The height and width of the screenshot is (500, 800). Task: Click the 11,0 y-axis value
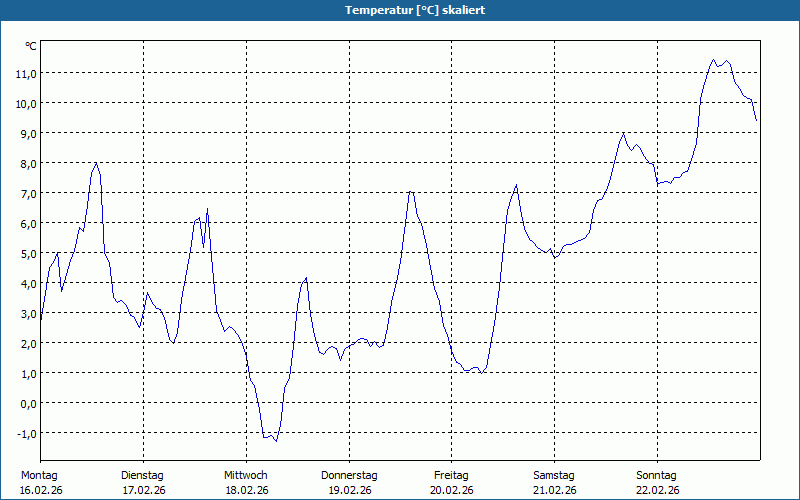(x=26, y=74)
